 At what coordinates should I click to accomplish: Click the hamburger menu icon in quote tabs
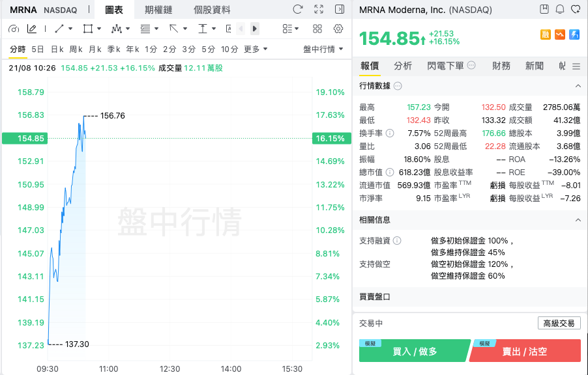(576, 66)
